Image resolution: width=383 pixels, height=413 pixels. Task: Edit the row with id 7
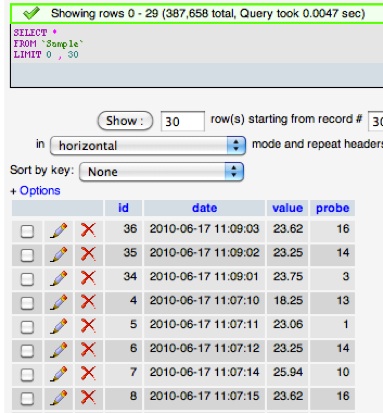(59, 374)
